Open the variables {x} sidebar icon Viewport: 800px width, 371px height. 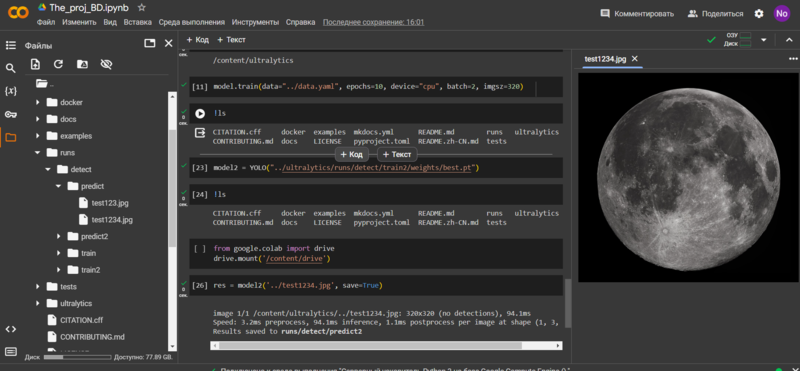pyautogui.click(x=11, y=91)
